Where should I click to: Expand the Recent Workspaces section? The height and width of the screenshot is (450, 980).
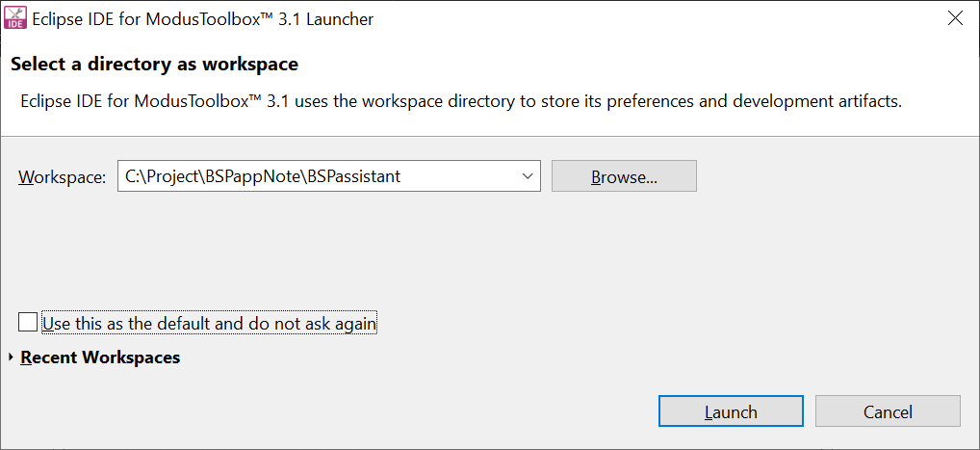(x=12, y=357)
